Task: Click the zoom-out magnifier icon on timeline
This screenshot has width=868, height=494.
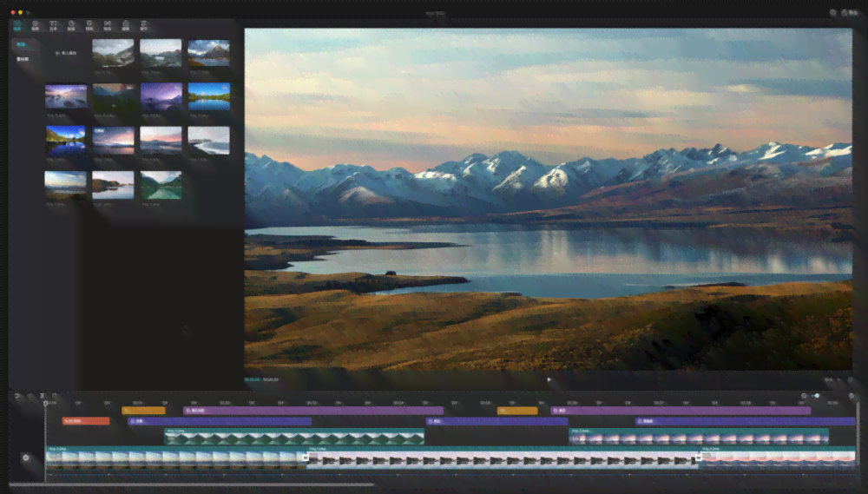Action: tap(804, 396)
